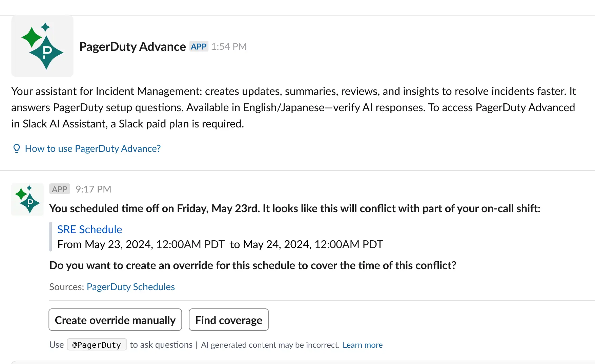Click the lightbulb icon beside How to use
Viewport: 595px width, 364px height.
tap(16, 148)
